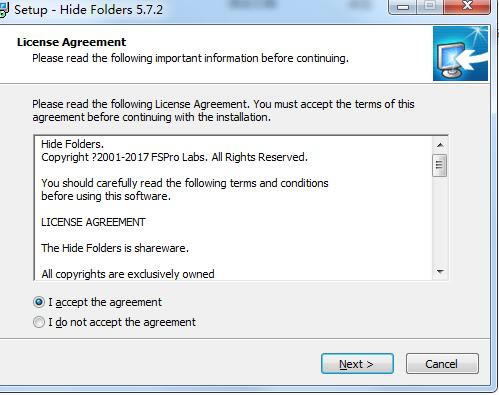Minimize the Setup window
Viewport: 499px width, 395px height.
403,7
